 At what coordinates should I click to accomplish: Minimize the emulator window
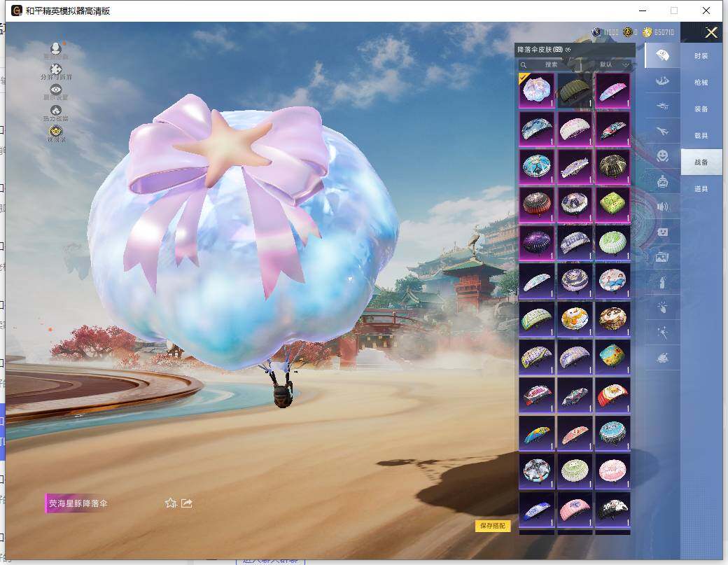(x=643, y=11)
